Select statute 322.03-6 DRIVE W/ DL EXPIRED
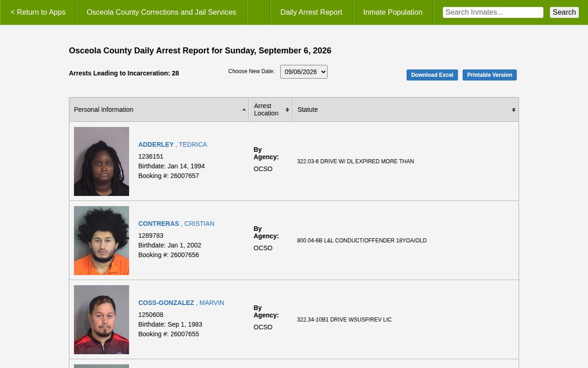The width and height of the screenshot is (588, 368). coord(356,161)
